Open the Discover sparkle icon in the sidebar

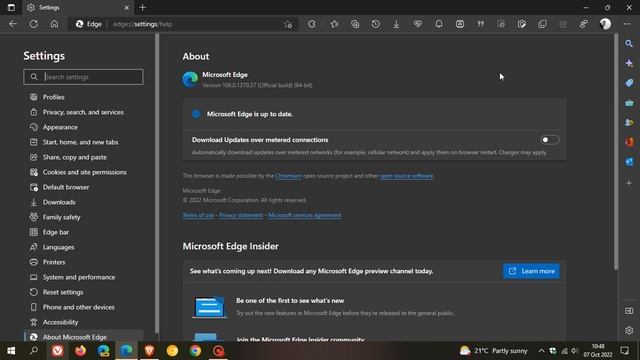[629, 63]
